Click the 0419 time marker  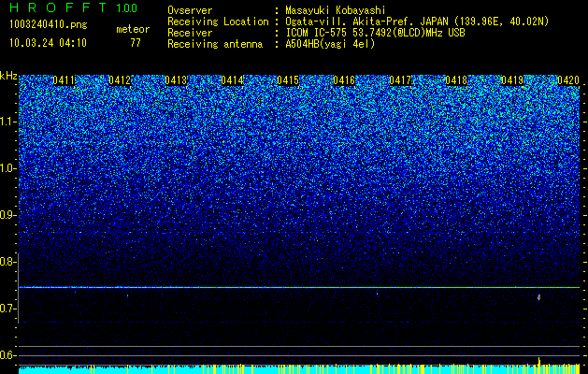512,80
